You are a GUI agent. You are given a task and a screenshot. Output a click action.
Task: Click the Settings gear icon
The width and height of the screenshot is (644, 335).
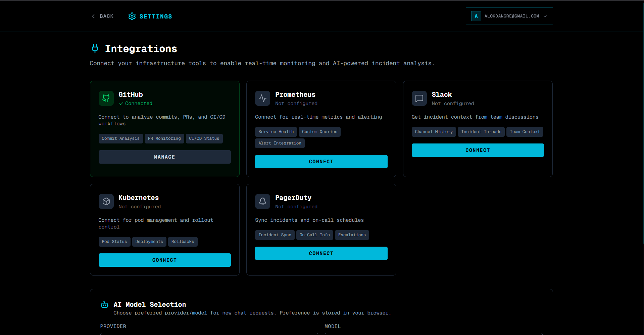pyautogui.click(x=132, y=16)
